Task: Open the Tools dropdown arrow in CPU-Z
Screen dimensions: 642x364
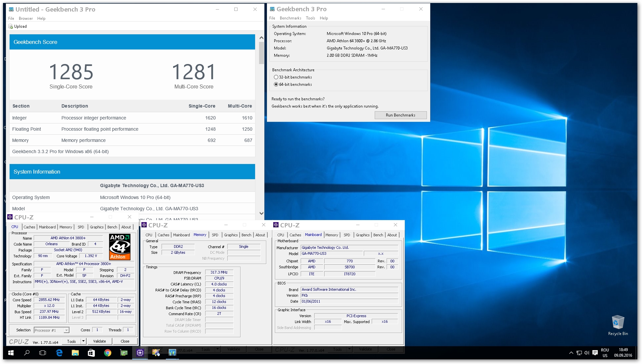Action: [83, 341]
